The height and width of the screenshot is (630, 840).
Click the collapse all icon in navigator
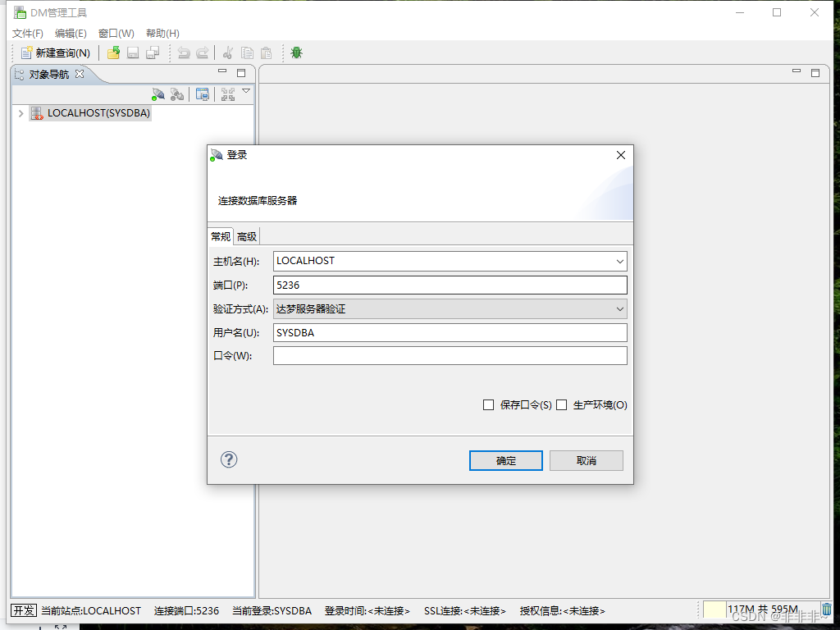click(x=228, y=94)
